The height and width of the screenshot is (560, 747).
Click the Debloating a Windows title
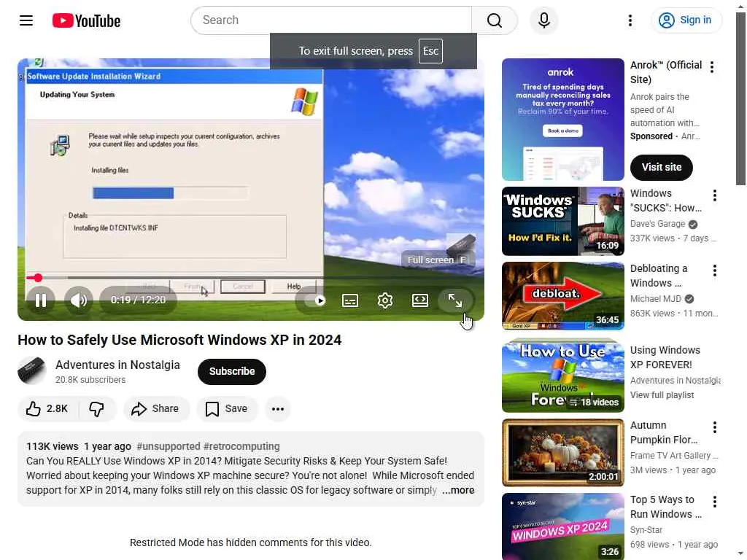coord(659,276)
